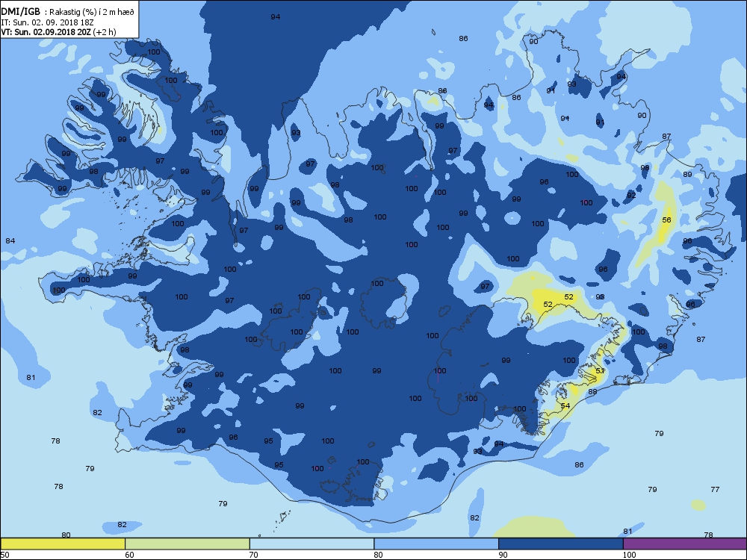Click the humidity value 92 on the map
Image resolution: width=747 pixels, height=560 pixels.
631,195
